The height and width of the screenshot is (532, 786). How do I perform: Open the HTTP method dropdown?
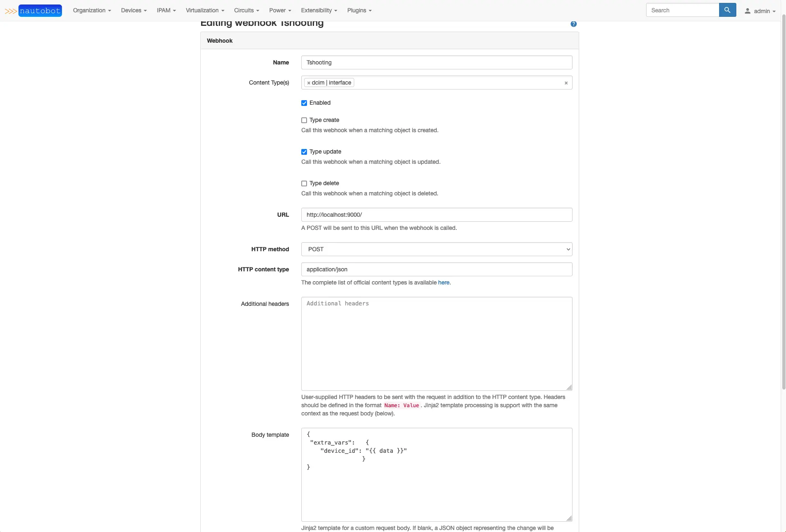point(436,249)
